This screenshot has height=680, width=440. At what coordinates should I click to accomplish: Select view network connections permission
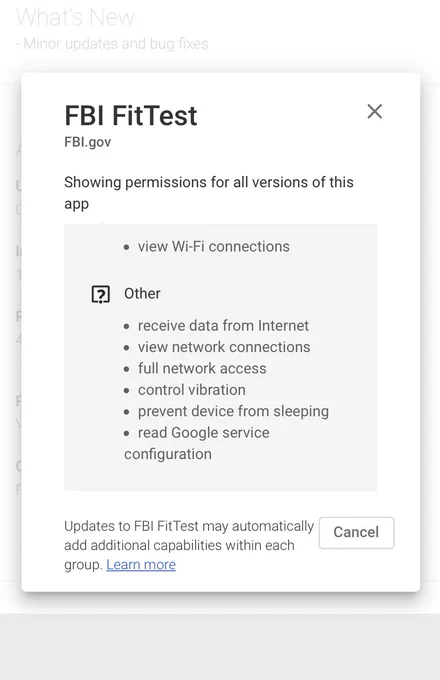coord(224,347)
